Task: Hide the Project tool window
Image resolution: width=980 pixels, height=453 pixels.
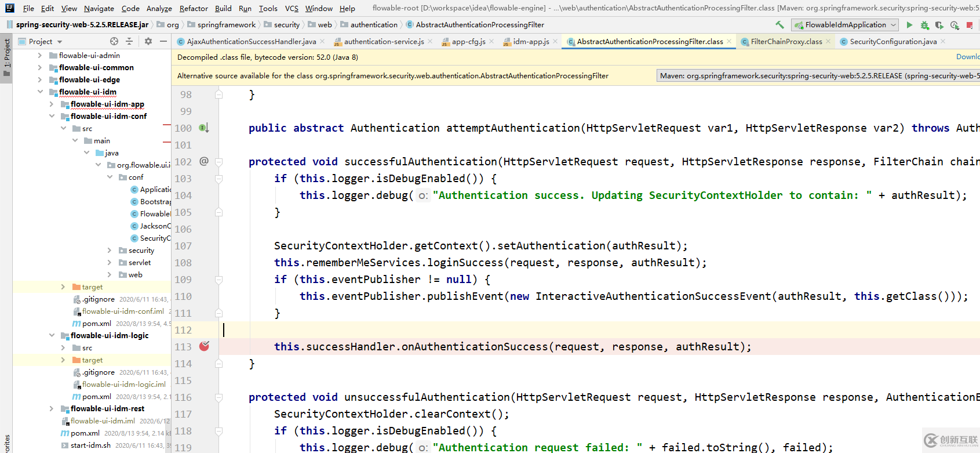Action: pyautogui.click(x=163, y=41)
